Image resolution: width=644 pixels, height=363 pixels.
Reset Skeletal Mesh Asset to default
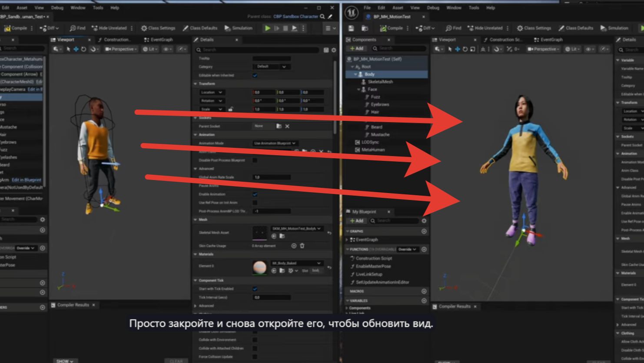point(329,233)
